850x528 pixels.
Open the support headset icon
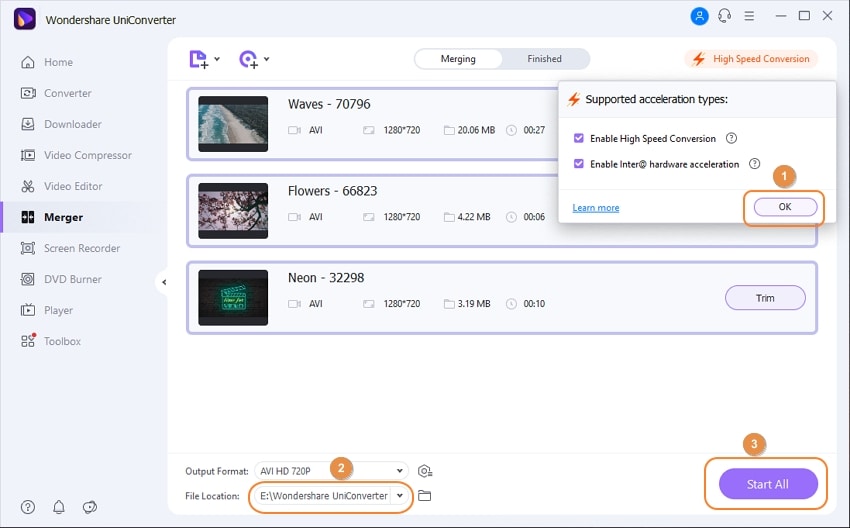click(724, 16)
